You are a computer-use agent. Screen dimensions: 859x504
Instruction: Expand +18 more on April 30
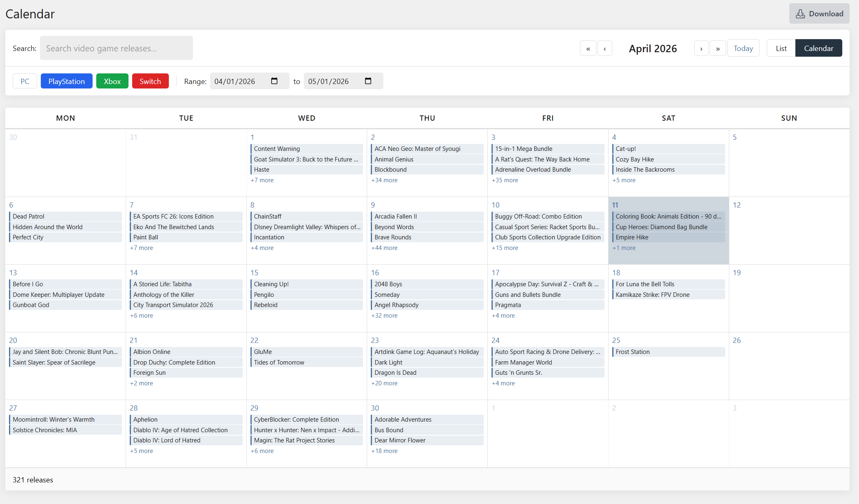pos(384,451)
